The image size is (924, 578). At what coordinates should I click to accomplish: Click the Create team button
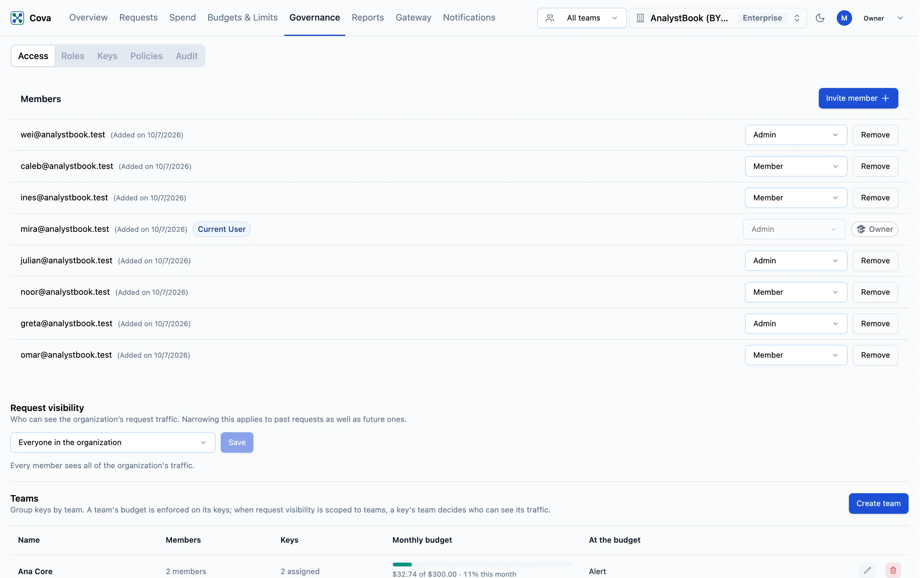878,504
